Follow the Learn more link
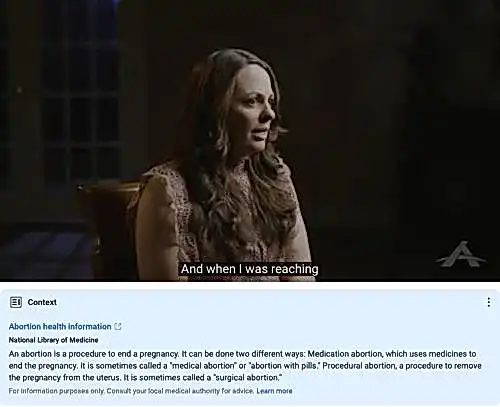Screen dimensions: 500x407 click(x=274, y=391)
